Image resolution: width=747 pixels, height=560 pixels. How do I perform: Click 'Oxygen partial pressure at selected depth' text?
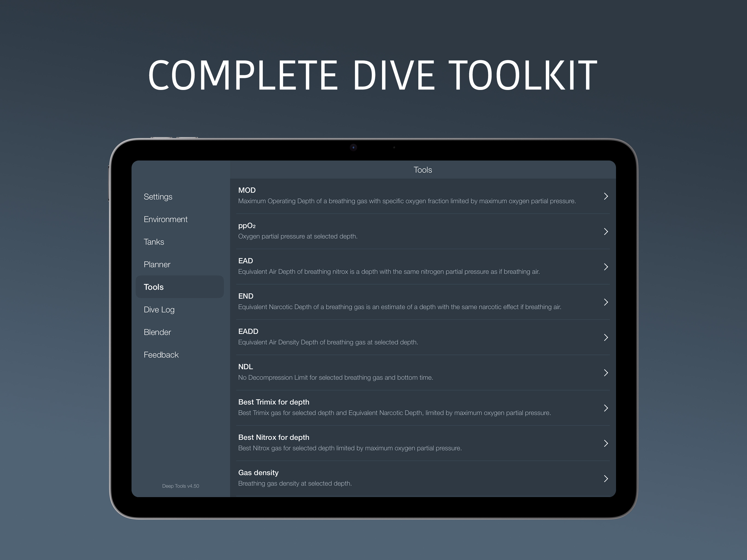[297, 237]
